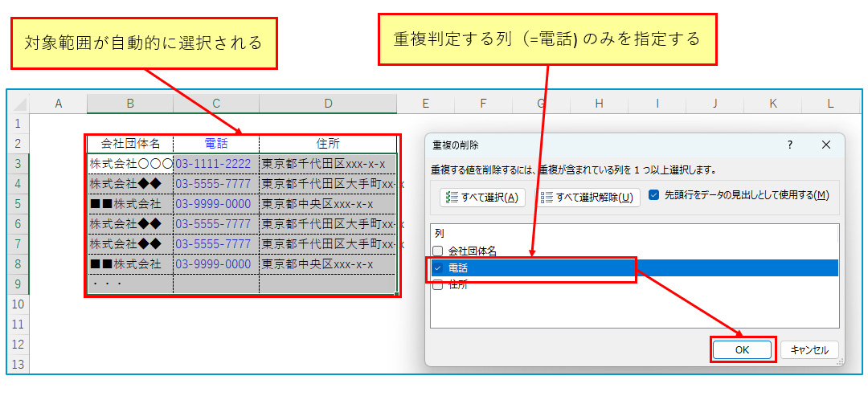Click the 会社団体名 header cell
Viewport: 868px width, 400px height.
pyautogui.click(x=130, y=144)
